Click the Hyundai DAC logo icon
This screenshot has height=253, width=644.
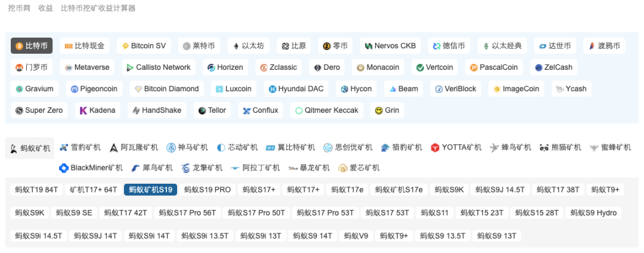click(x=273, y=89)
